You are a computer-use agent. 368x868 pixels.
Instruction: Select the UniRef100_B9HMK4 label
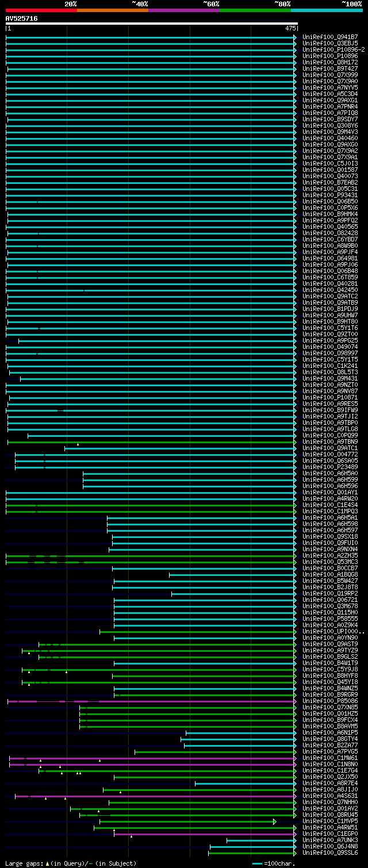pos(330,214)
